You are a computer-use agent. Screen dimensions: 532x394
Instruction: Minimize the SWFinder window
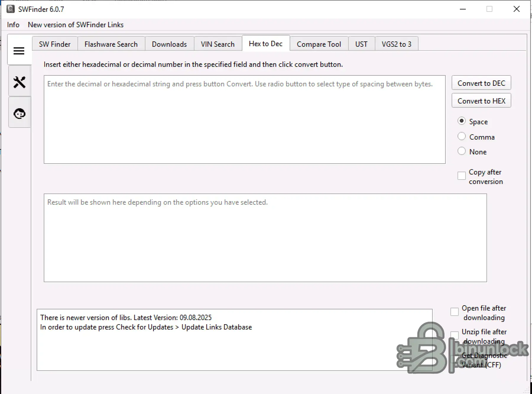point(463,9)
